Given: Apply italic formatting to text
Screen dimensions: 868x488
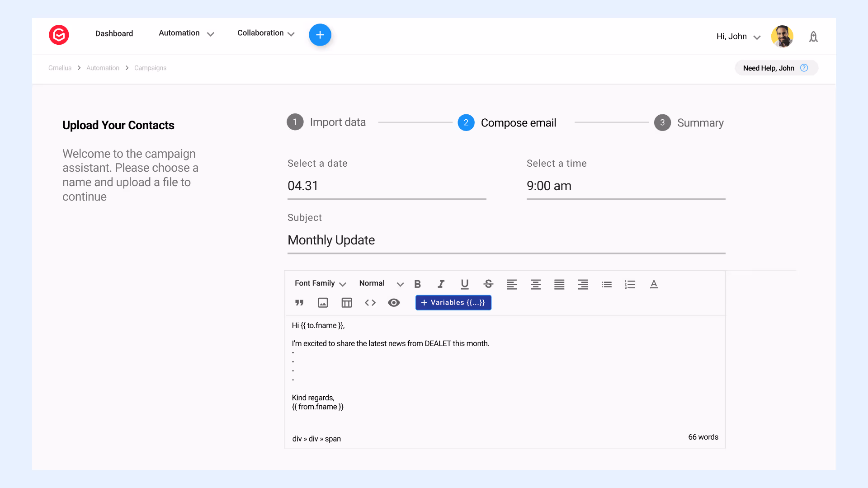Looking at the screenshot, I should (x=441, y=284).
